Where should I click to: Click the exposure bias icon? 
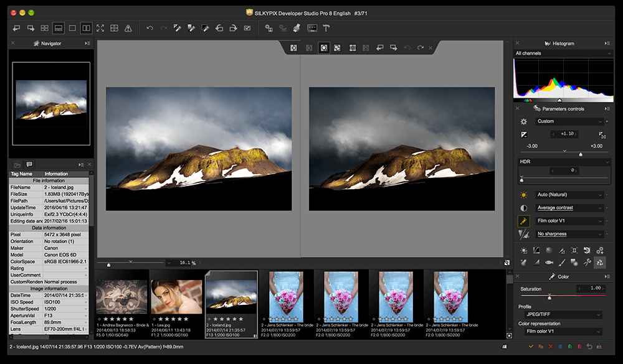[524, 134]
